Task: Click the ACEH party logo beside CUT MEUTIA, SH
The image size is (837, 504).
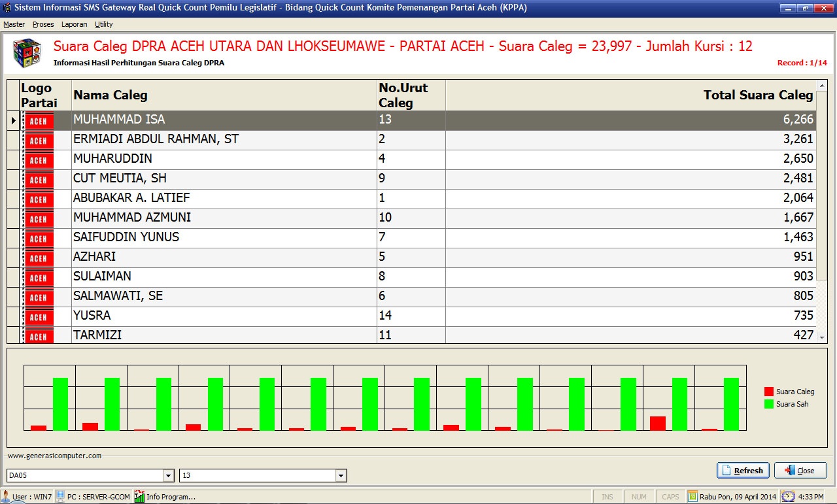Action: (38, 180)
